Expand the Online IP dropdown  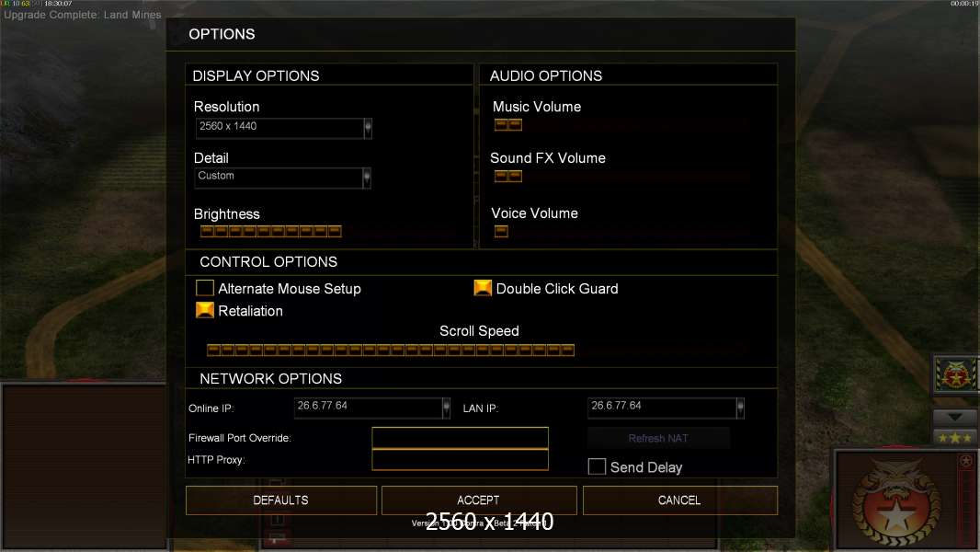click(x=446, y=408)
